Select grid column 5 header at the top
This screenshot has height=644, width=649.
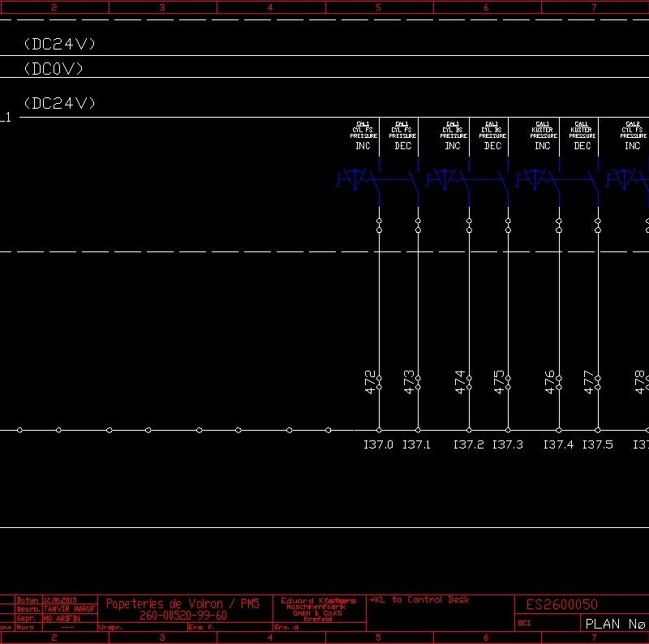(x=377, y=6)
